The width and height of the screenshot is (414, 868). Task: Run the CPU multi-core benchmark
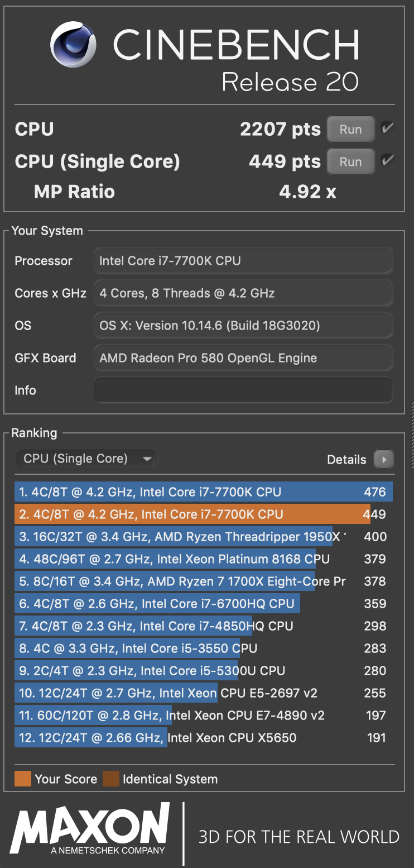click(350, 130)
